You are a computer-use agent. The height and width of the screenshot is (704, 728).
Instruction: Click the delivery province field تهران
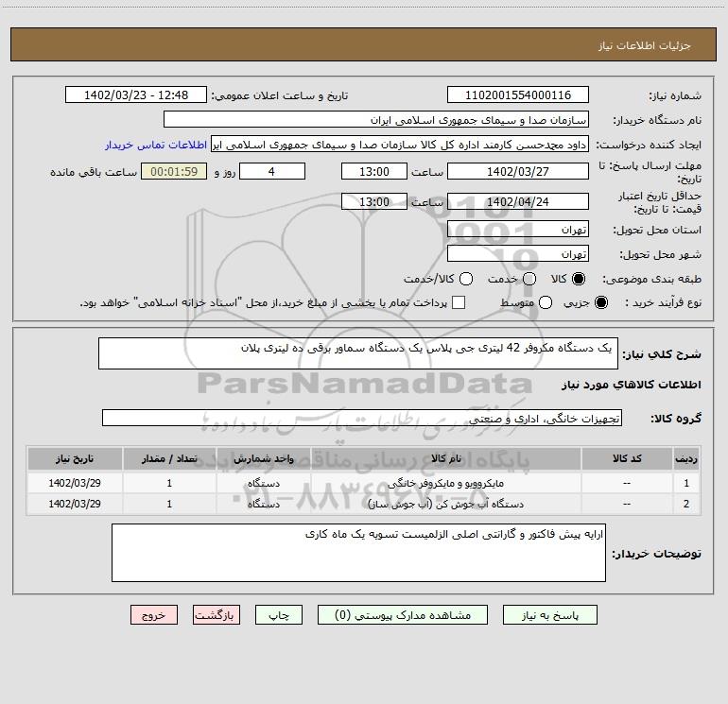(x=518, y=230)
